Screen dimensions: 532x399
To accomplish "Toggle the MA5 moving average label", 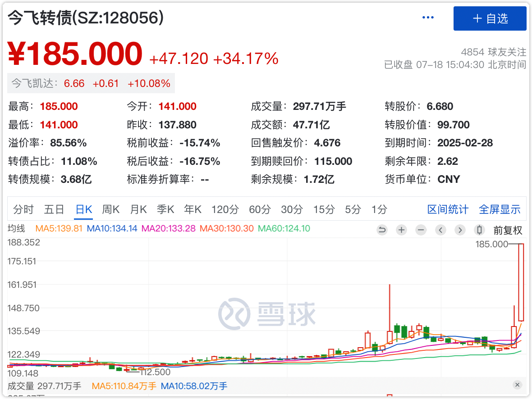I will coord(59,228).
